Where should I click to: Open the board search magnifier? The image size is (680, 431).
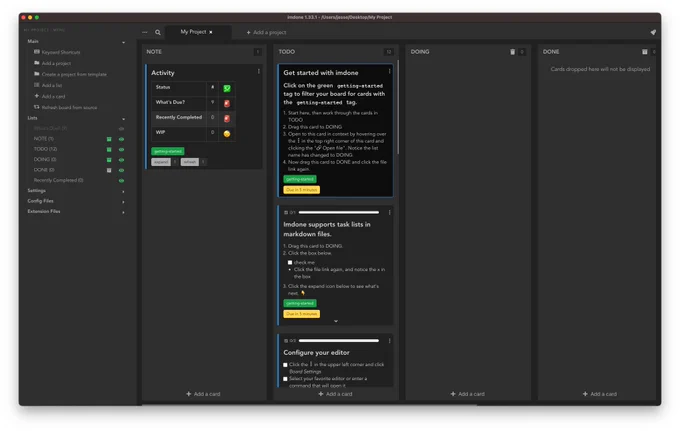(158, 33)
